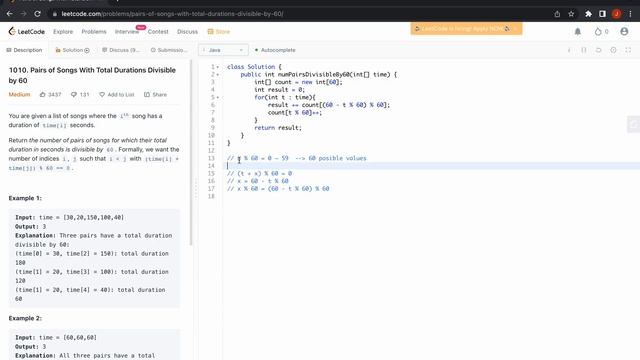
Task: Place cursor on line 'return result;'
Action: [278, 128]
